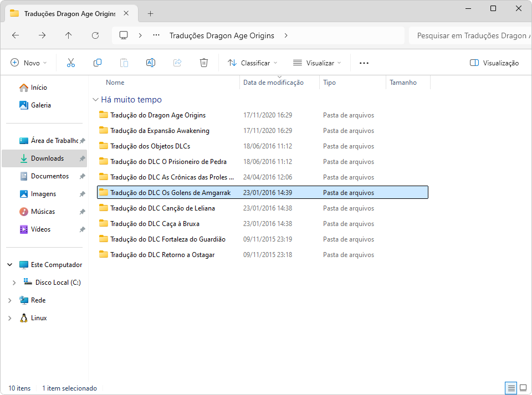This screenshot has height=395, width=532.
Task: Go up one folder level
Action: [69, 35]
